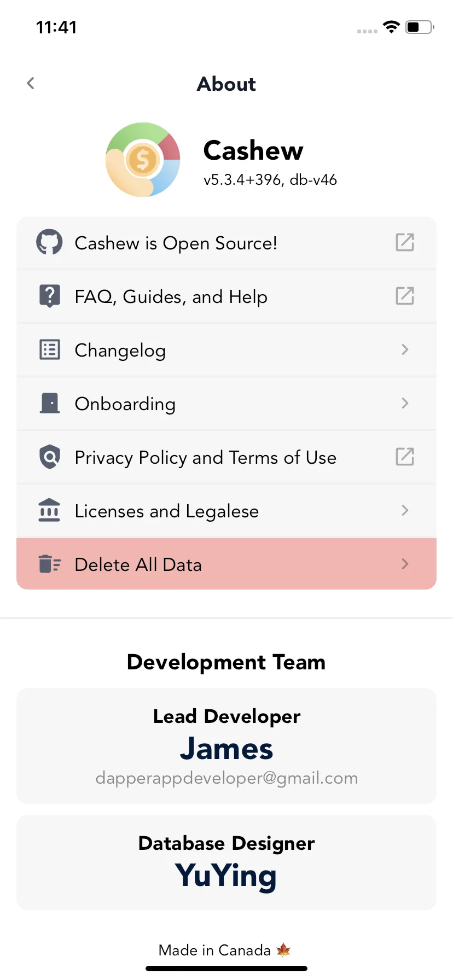Image resolution: width=453 pixels, height=980 pixels.
Task: Expand the Onboarding chevron
Action: (x=405, y=403)
